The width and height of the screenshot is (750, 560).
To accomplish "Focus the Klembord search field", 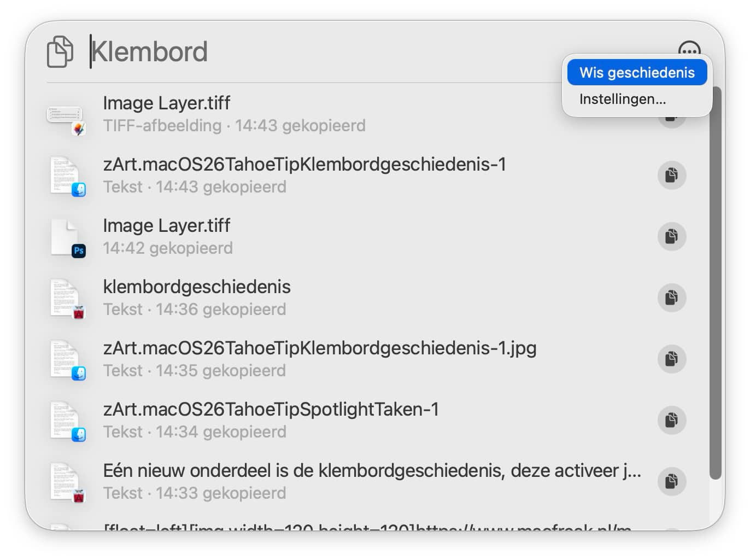I will pos(328,52).
